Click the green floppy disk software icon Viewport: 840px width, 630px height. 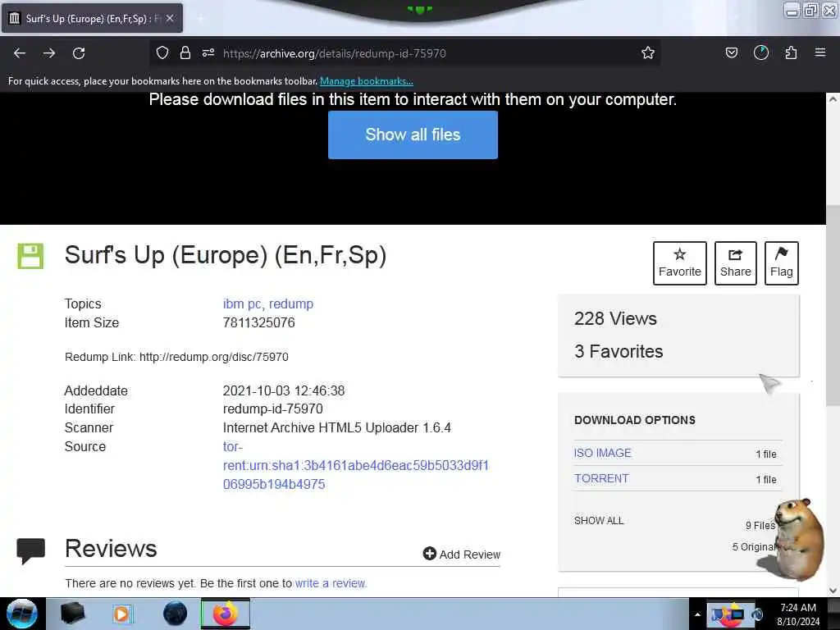[30, 256]
